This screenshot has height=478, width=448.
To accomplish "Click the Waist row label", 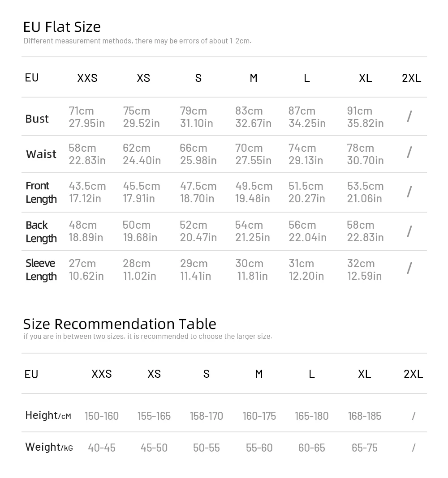I will click(41, 154).
